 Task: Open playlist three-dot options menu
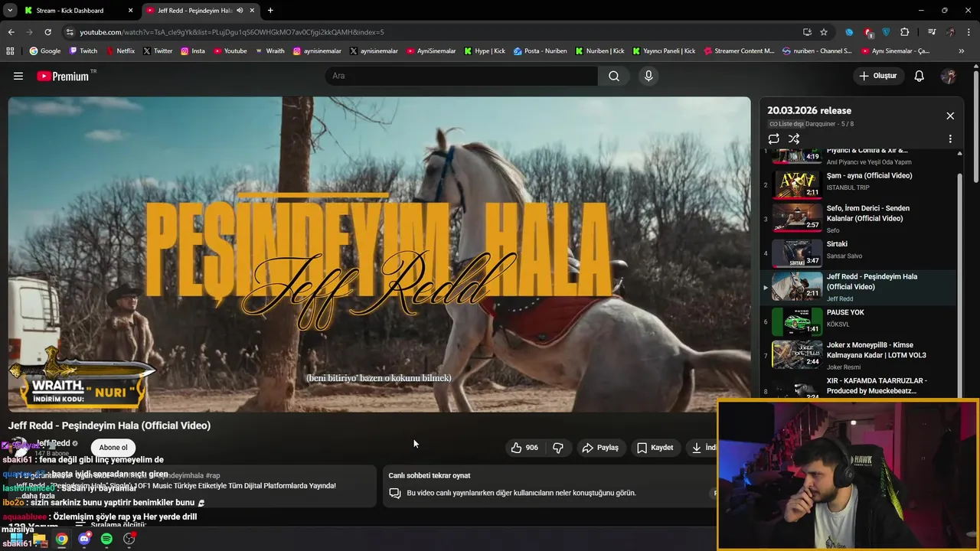(x=950, y=139)
